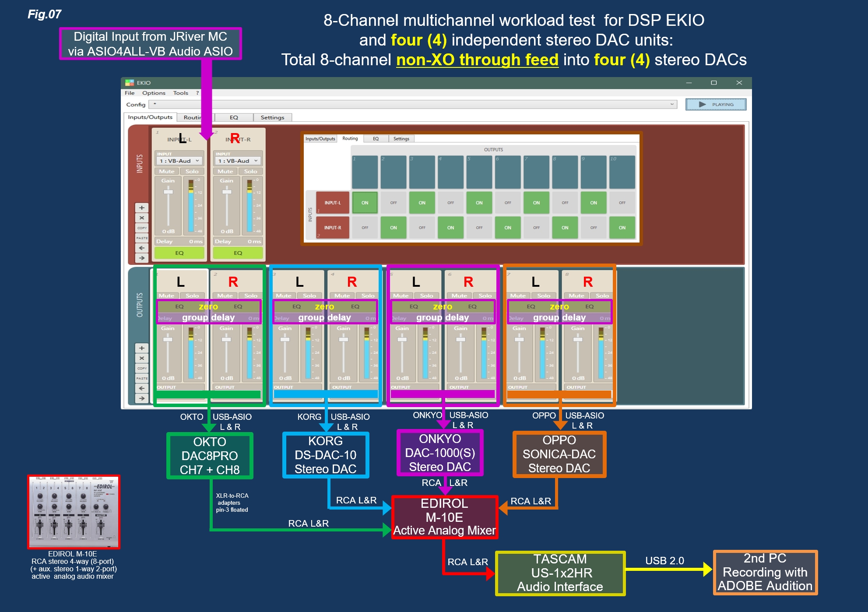Solo output channel 4
Image resolution: width=868 pixels, height=612 pixels.
point(368,295)
